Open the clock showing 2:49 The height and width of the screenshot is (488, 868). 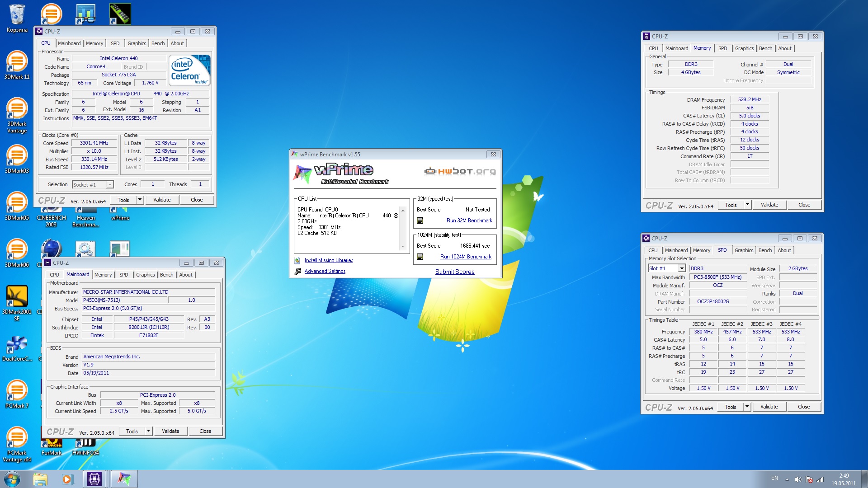click(x=844, y=479)
